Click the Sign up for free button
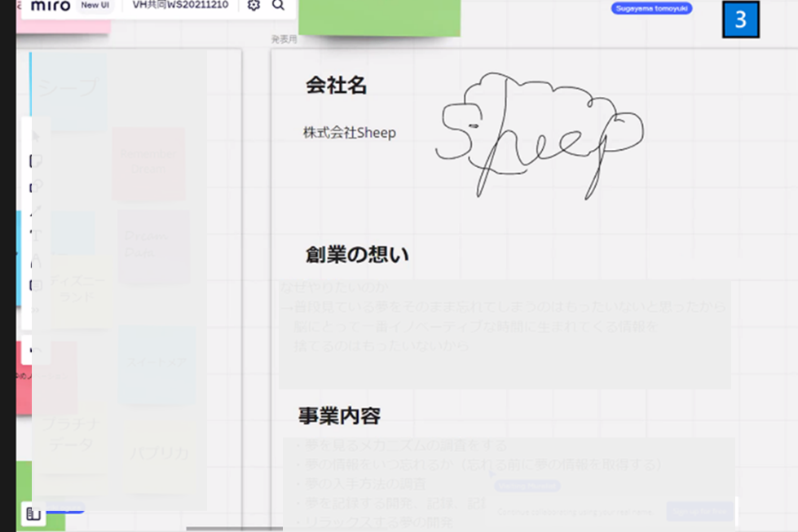The width and height of the screenshot is (798, 532). 699,512
